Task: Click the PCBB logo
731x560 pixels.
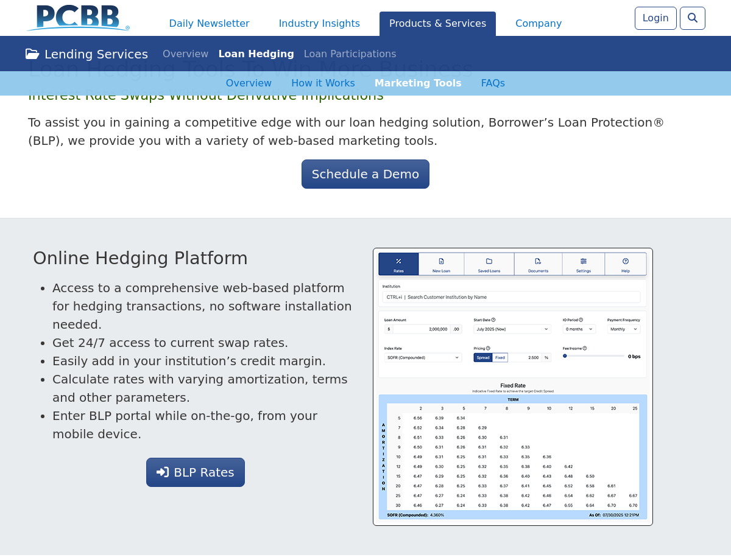Action: pyautogui.click(x=78, y=18)
